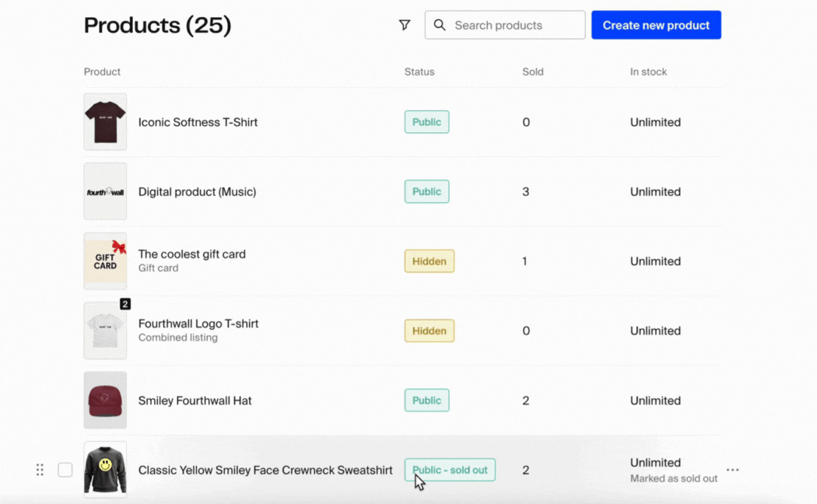Open the Digital product (Music) listing

pyautogui.click(x=197, y=191)
